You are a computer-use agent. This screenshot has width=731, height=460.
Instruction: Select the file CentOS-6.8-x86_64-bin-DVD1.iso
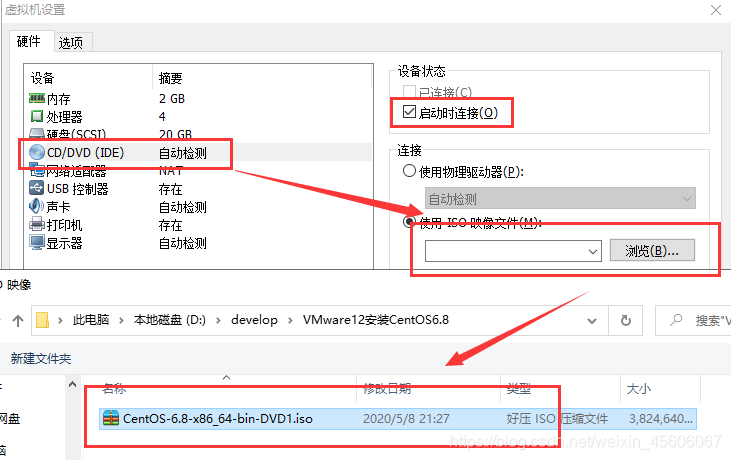tap(218, 418)
